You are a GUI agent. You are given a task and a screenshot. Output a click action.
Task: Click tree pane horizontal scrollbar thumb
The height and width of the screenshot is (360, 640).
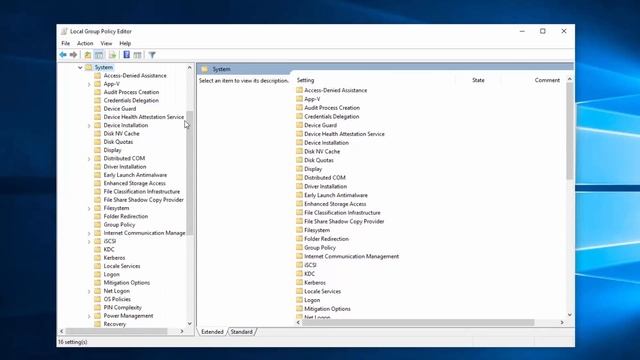[116, 331]
